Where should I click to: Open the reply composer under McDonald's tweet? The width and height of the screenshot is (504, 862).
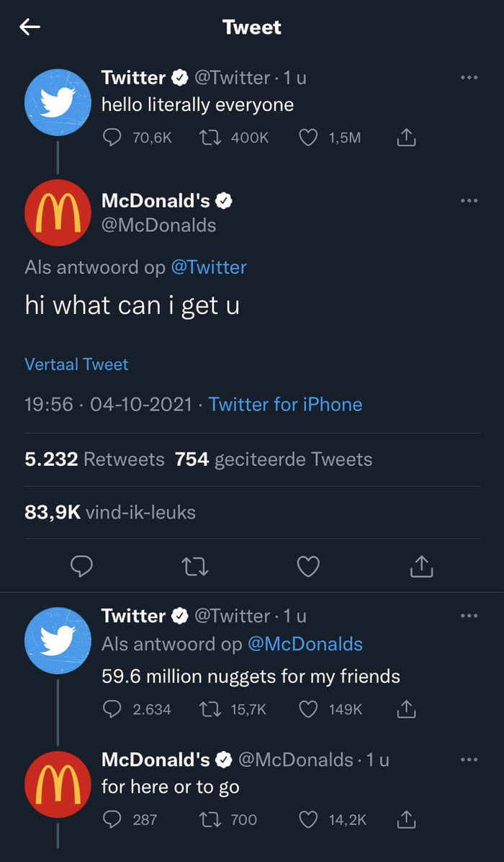coord(81,567)
